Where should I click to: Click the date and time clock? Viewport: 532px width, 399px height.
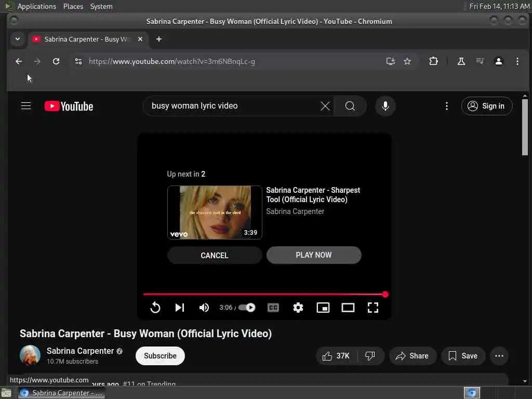499,6
